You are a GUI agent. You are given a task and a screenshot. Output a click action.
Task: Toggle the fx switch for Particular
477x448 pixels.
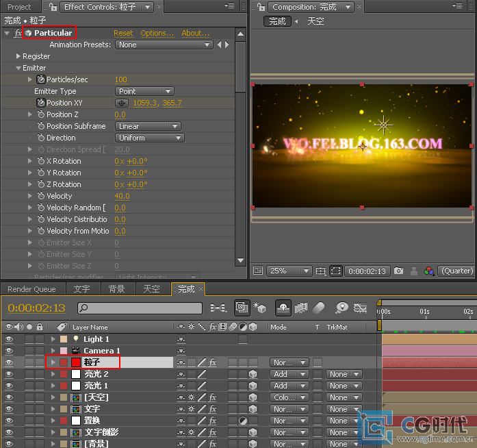point(18,33)
